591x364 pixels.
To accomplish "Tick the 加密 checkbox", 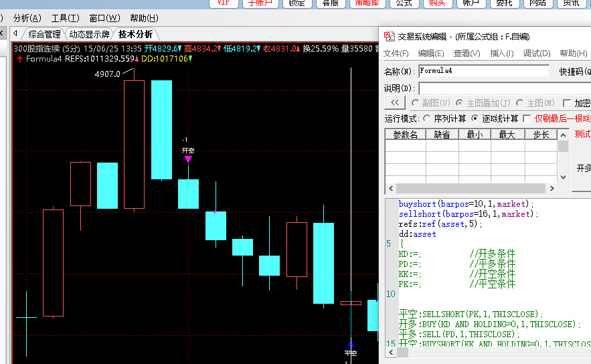I will (568, 103).
